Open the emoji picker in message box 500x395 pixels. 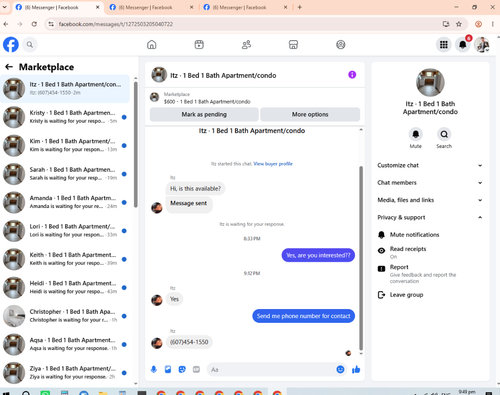point(340,369)
